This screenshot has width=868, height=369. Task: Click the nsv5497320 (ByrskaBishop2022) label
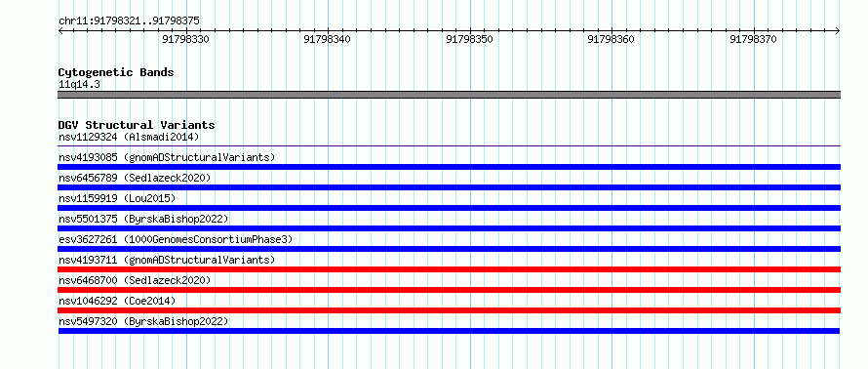click(143, 321)
